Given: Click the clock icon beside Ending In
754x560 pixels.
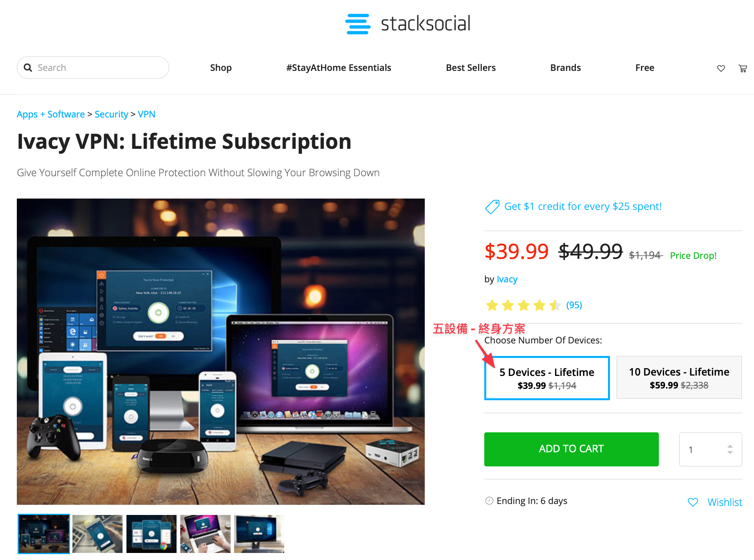Looking at the screenshot, I should point(489,500).
